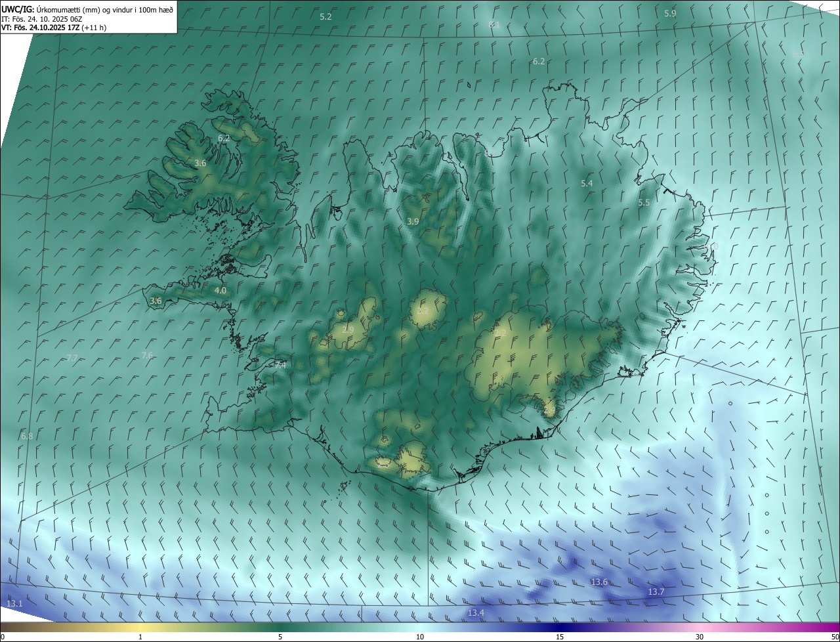Image resolution: width=840 pixels, height=642 pixels.
Task: Click the 10 tick on the color scale
Action: 420,637
